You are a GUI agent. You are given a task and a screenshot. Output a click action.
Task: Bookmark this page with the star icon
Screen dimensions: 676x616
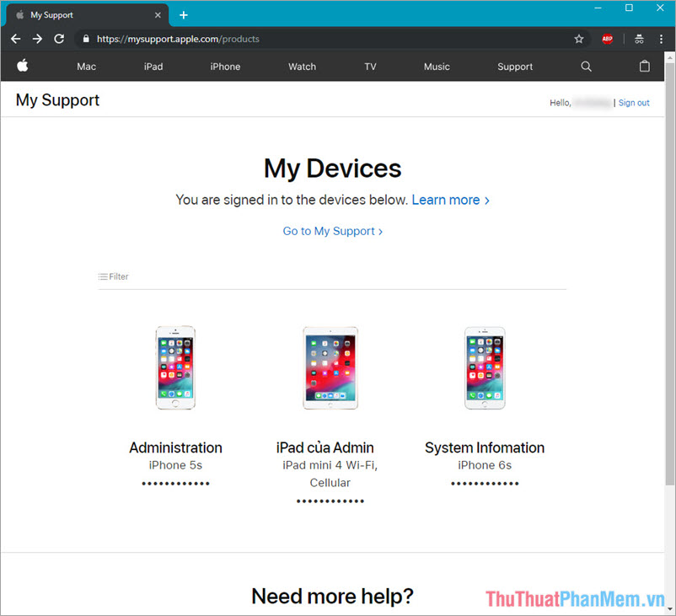click(579, 38)
